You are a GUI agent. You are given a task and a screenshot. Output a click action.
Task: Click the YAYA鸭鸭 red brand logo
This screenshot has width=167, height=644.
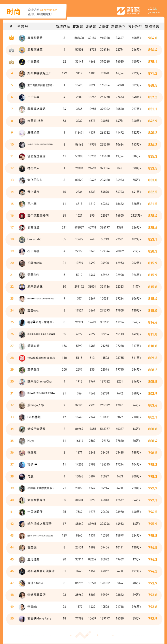tap(22, 358)
